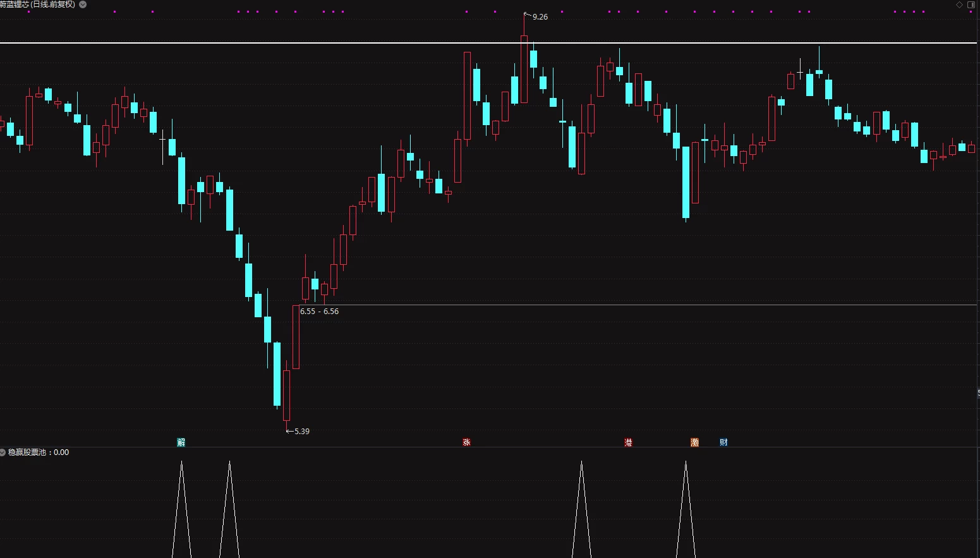Toggle the side panel layout icon
The width and height of the screenshot is (980, 558).
[971, 4]
